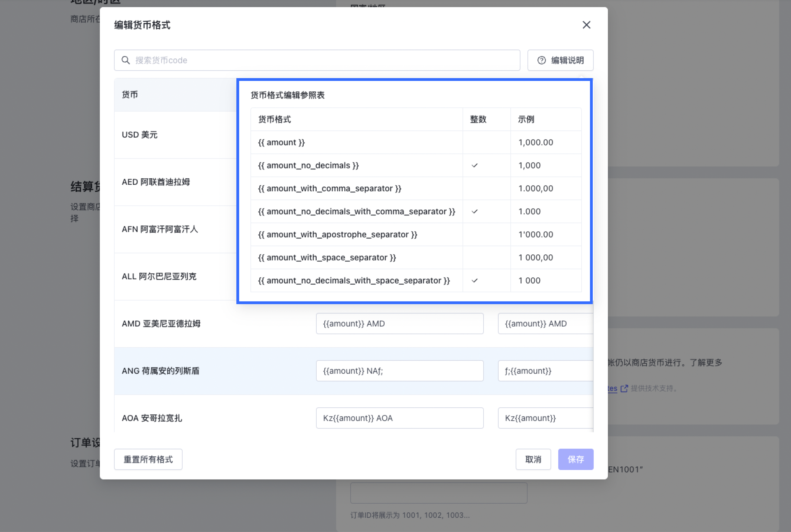Select the AMD 亚美尼亚德拉姆 row
Viewport: 791px width, 532px height.
354,323
